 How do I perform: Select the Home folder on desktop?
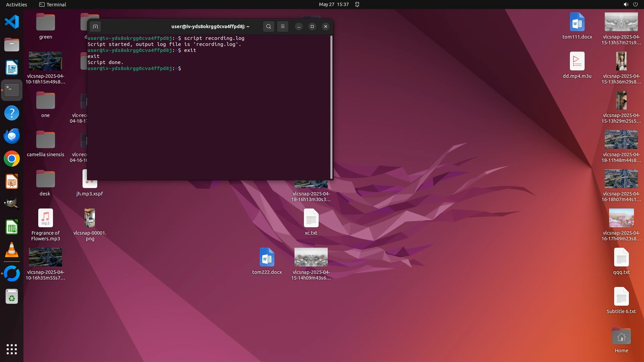tap(621, 337)
